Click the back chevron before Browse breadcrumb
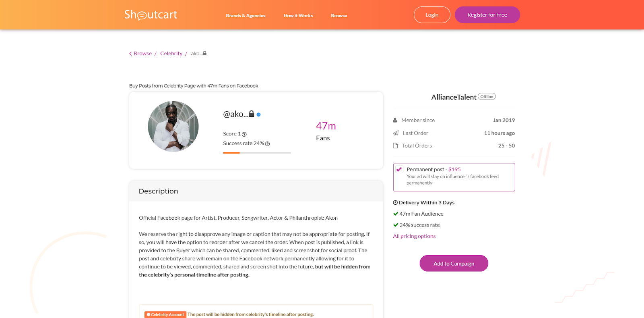Image resolution: width=644 pixels, height=318 pixels. (130, 54)
